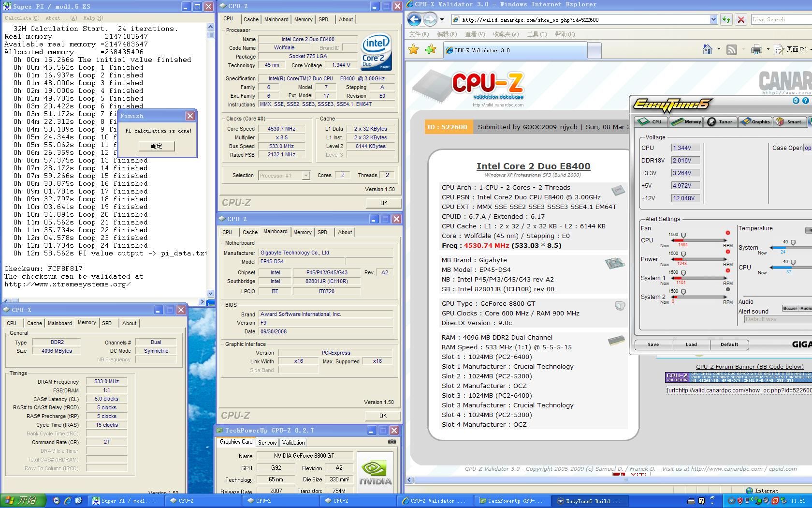Open Validation tab in GPU-Z
Viewport: 812px width, 508px height.
[x=293, y=442]
